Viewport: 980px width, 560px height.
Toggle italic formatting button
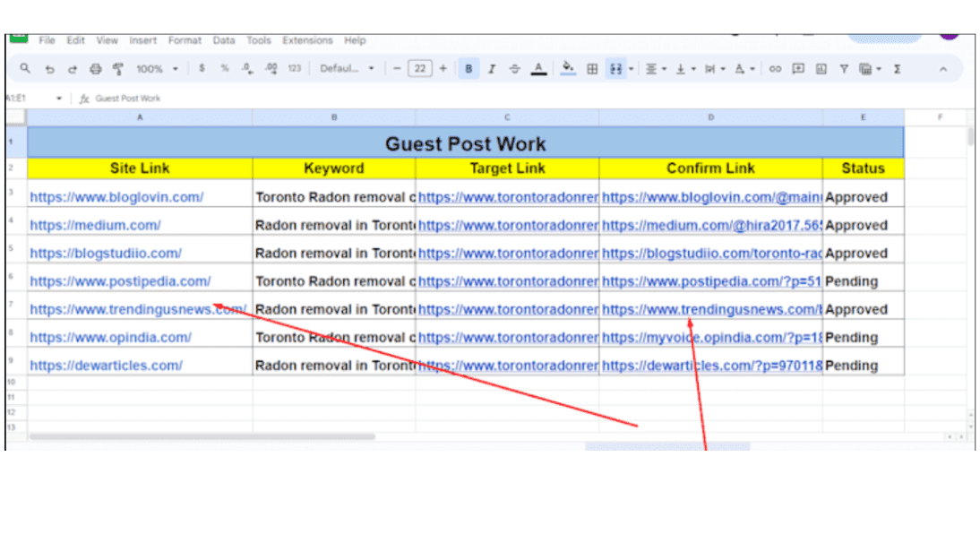click(491, 69)
